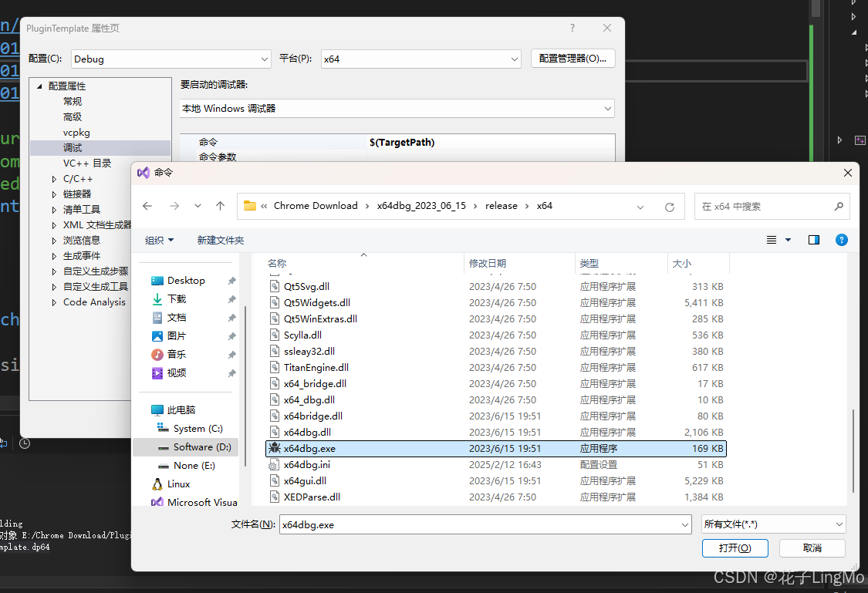Sort files by 名称 column
The width and height of the screenshot is (868, 593).
(277, 263)
